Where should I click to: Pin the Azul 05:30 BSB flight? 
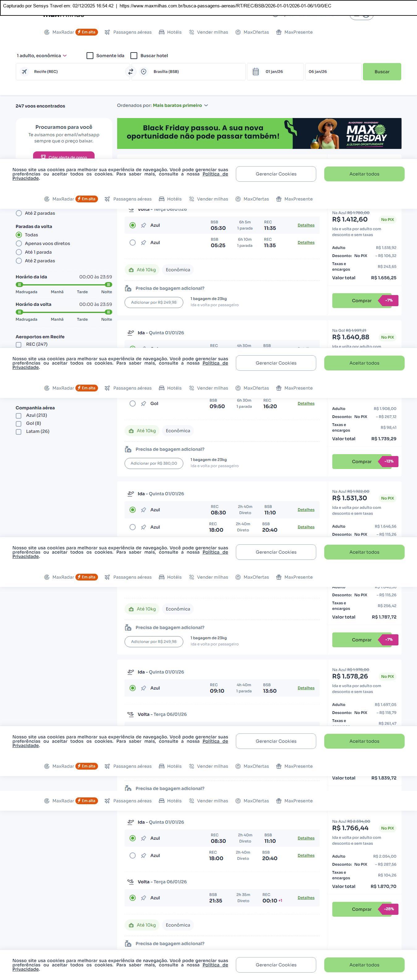pyautogui.click(x=143, y=225)
